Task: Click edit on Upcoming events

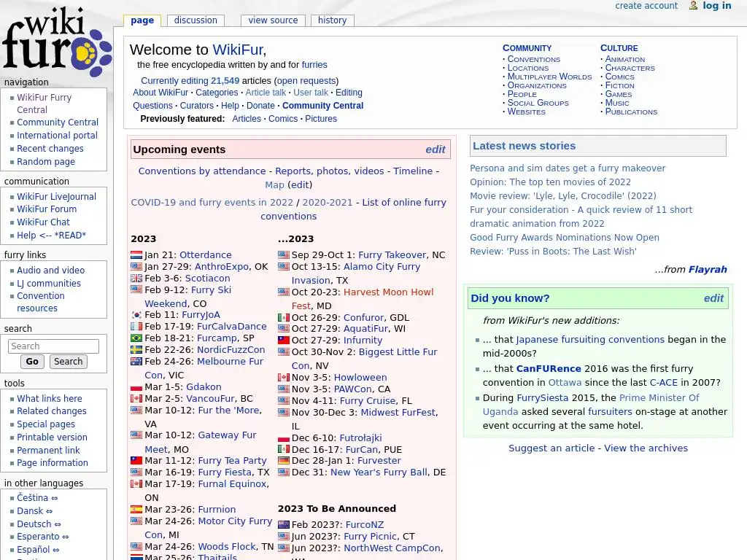Action: 435,149
